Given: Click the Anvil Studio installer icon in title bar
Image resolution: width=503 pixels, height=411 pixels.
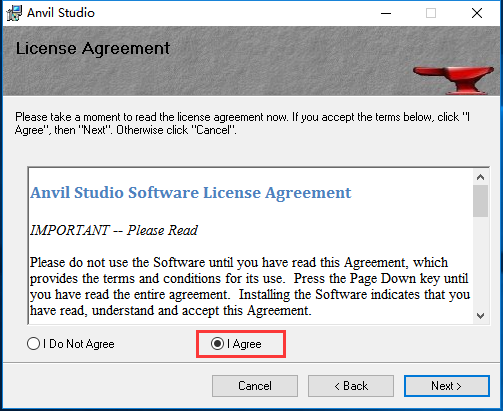Looking at the screenshot, I should [x=14, y=13].
